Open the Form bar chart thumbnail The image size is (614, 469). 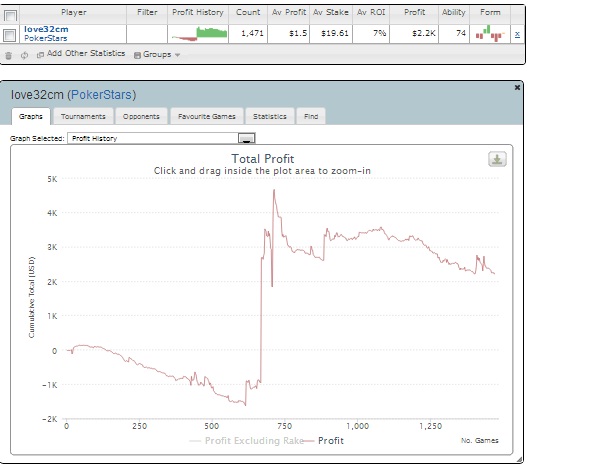coord(490,34)
